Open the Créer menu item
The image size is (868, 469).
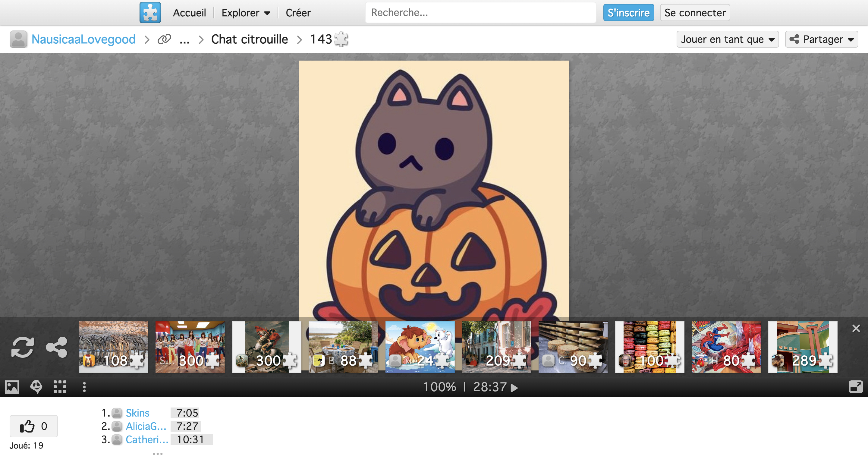(x=298, y=13)
